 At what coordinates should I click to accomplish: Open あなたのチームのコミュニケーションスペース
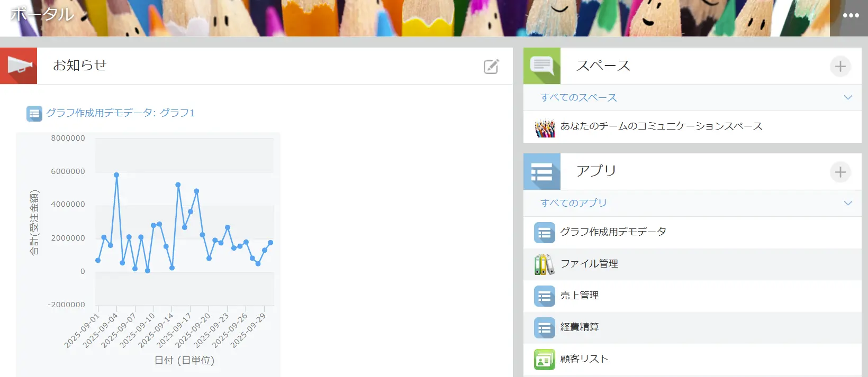pyautogui.click(x=661, y=126)
